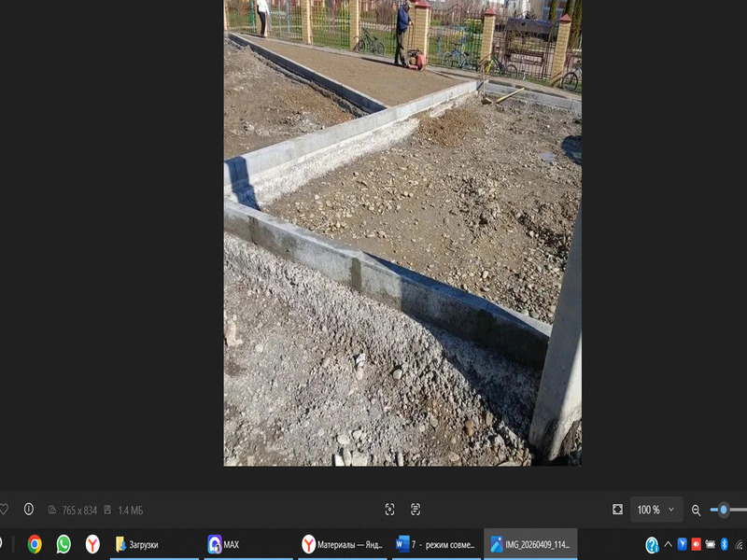Click the Bluetooth tray icon
The height and width of the screenshot is (560, 747).
coord(724,544)
